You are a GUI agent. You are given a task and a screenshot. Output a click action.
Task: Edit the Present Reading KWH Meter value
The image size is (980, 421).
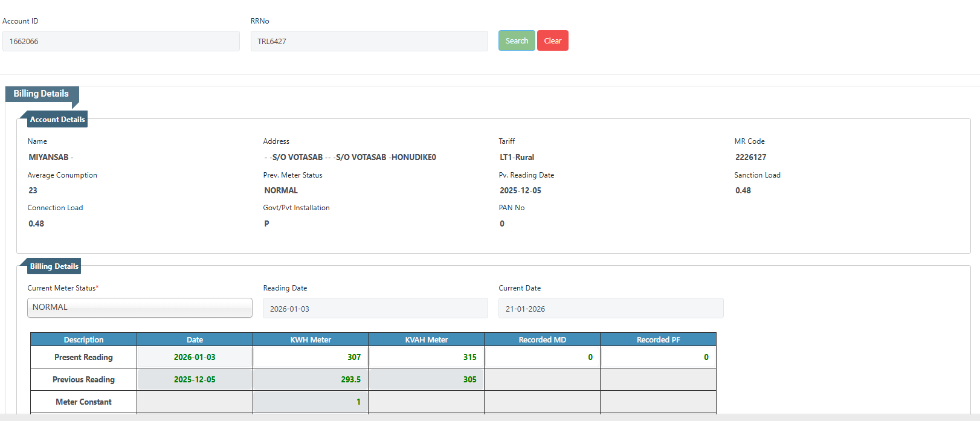[310, 357]
